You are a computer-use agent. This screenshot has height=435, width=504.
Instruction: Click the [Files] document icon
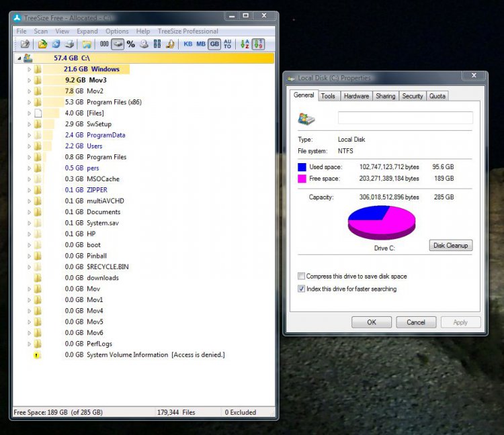(x=38, y=113)
